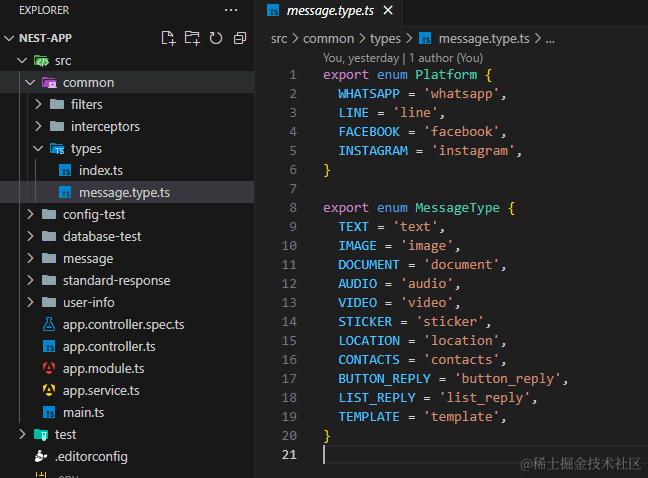Open Explorer more actions ellipsis menu
This screenshot has height=478, width=648.
(x=231, y=10)
